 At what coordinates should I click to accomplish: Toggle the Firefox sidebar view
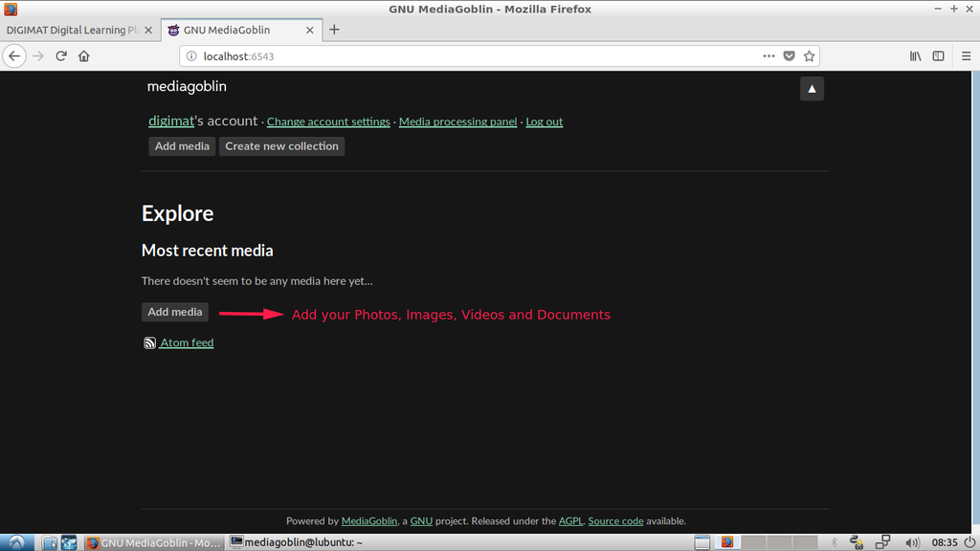939,56
